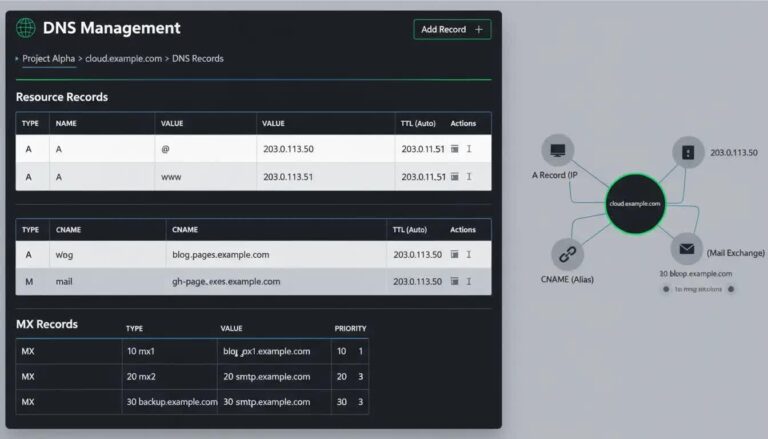The width and height of the screenshot is (768, 439).
Task: Click the globe icon beside DNS Management
Action: point(25,28)
